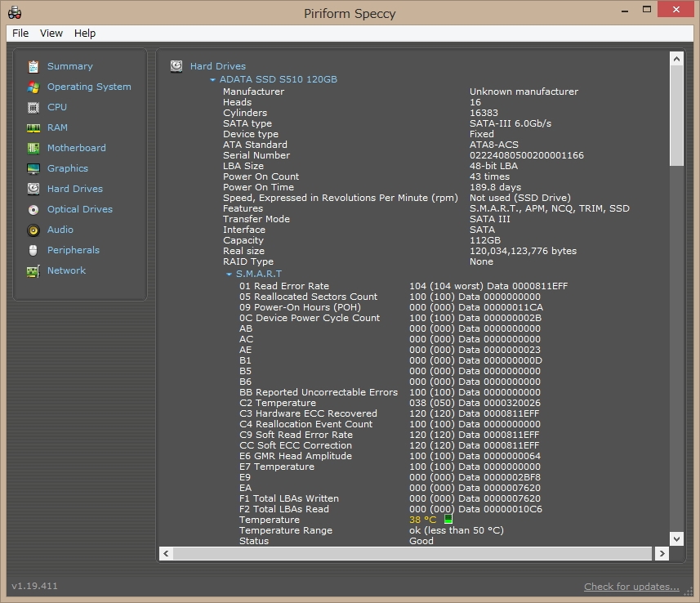The width and height of the screenshot is (700, 603).
Task: Open Motherboard section via its icon
Action: pos(33,148)
